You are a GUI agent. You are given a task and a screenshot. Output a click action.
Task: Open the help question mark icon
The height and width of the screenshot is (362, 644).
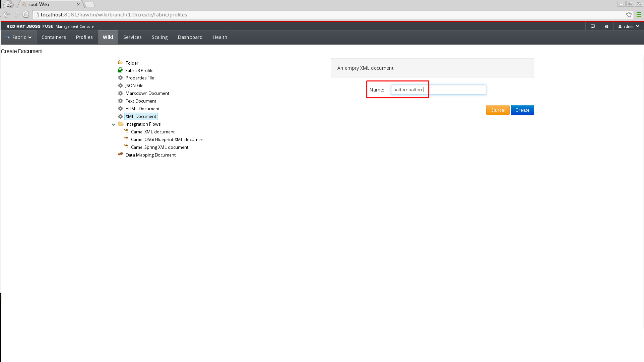click(606, 26)
